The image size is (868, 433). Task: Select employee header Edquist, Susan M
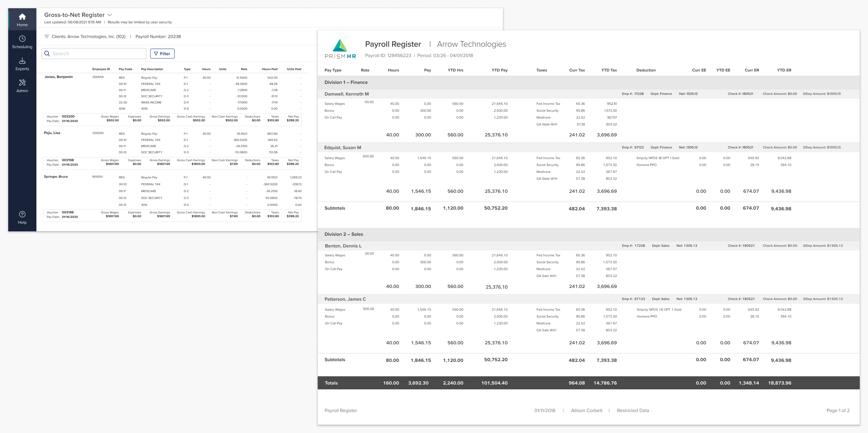click(342, 148)
